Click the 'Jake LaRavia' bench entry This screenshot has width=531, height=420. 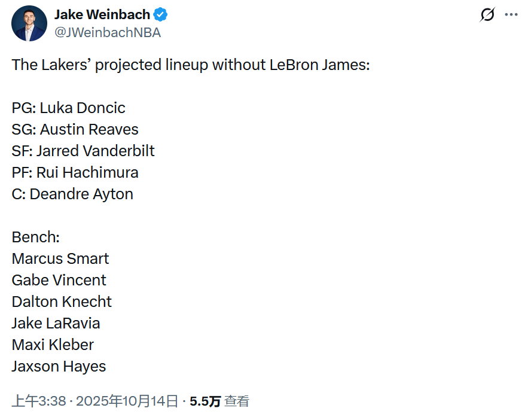56,323
